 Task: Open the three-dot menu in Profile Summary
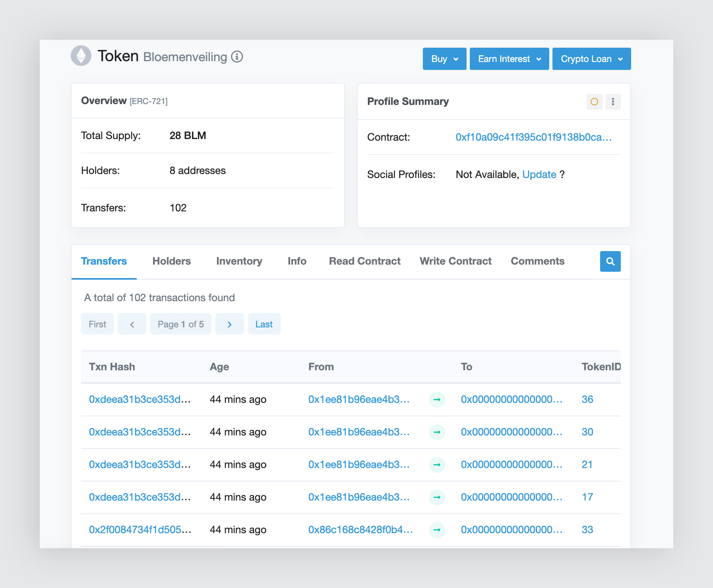pyautogui.click(x=613, y=102)
